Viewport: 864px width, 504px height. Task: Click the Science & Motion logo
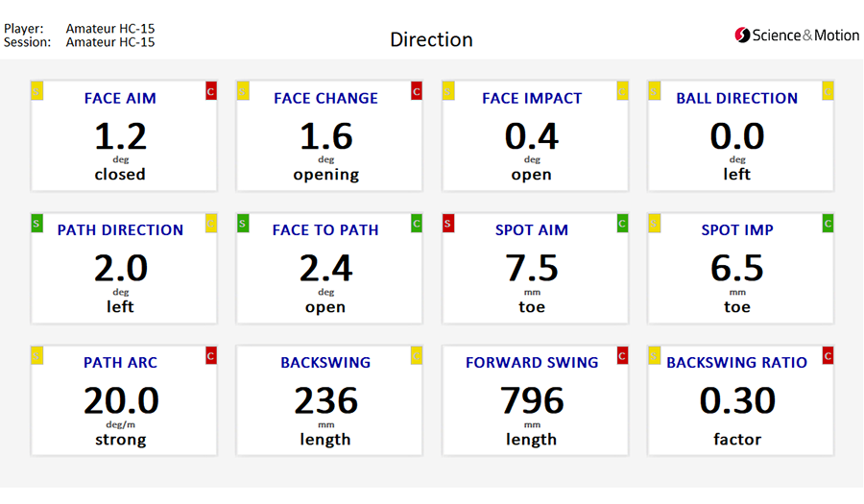[797, 36]
